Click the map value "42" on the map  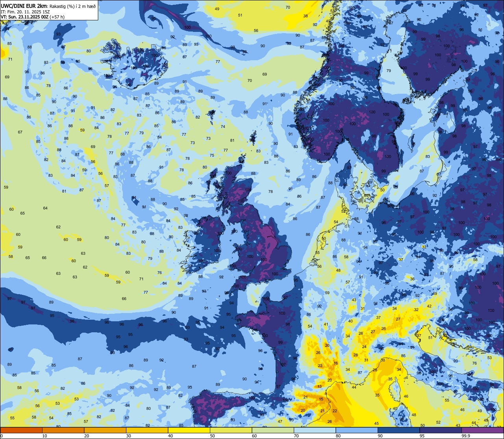click(x=430, y=306)
